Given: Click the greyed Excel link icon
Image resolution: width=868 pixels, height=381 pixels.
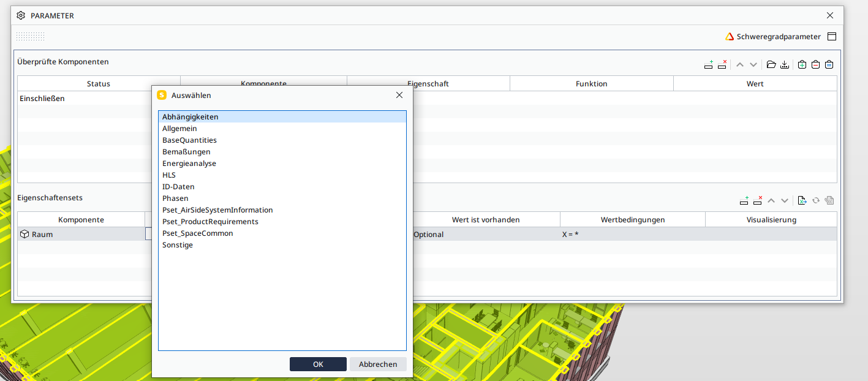Looking at the screenshot, I should (829, 200).
